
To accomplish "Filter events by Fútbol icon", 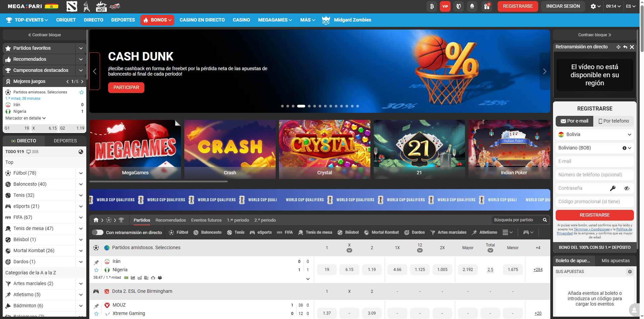I will 178,232.
